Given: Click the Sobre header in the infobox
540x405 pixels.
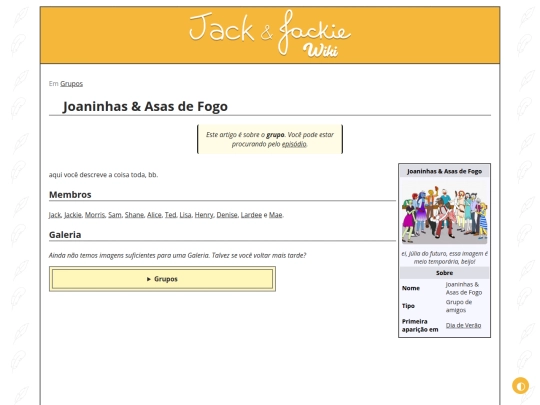Looking at the screenshot, I should (x=444, y=273).
